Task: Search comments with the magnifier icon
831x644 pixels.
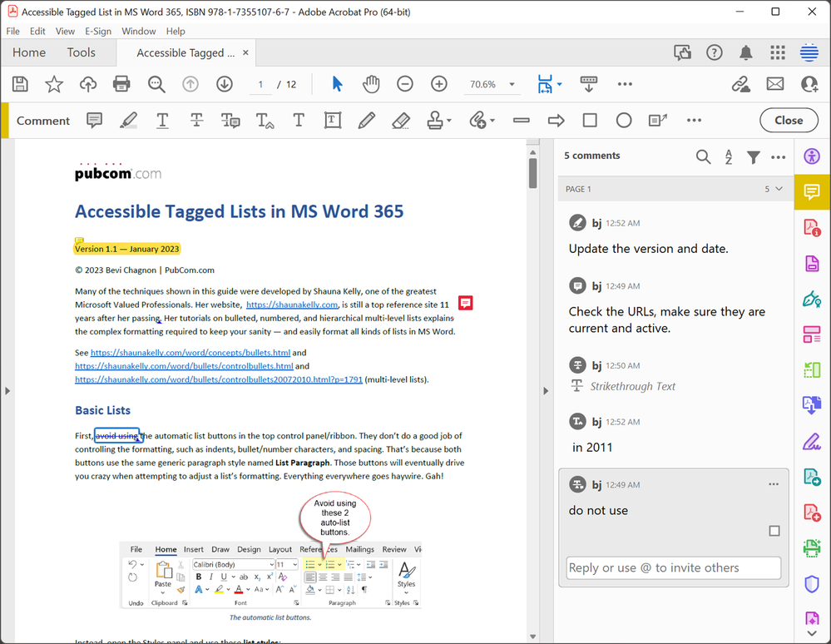Action: [703, 156]
